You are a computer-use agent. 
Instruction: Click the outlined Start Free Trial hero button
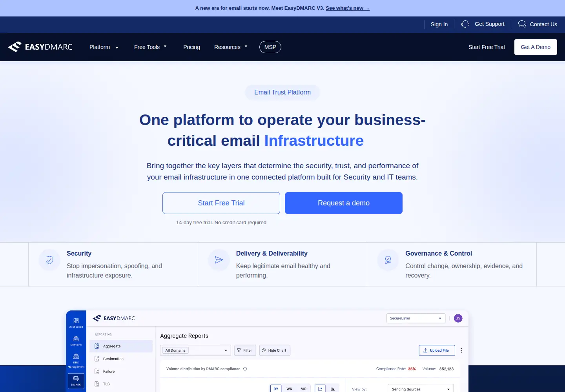221,203
